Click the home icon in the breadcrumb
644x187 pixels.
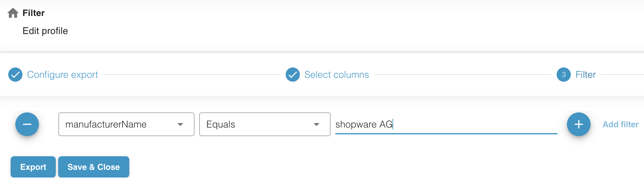(13, 13)
